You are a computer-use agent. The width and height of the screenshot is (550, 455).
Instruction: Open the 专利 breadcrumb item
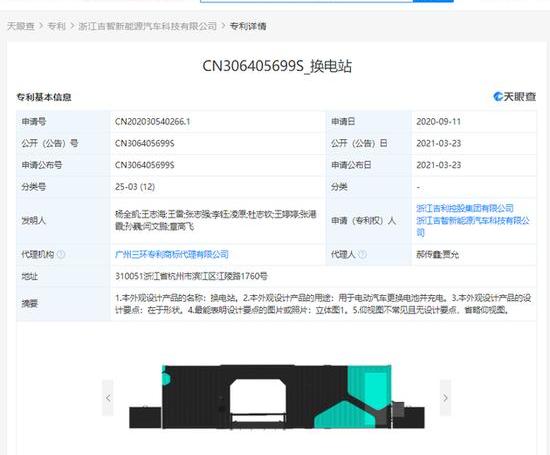[x=56, y=26]
